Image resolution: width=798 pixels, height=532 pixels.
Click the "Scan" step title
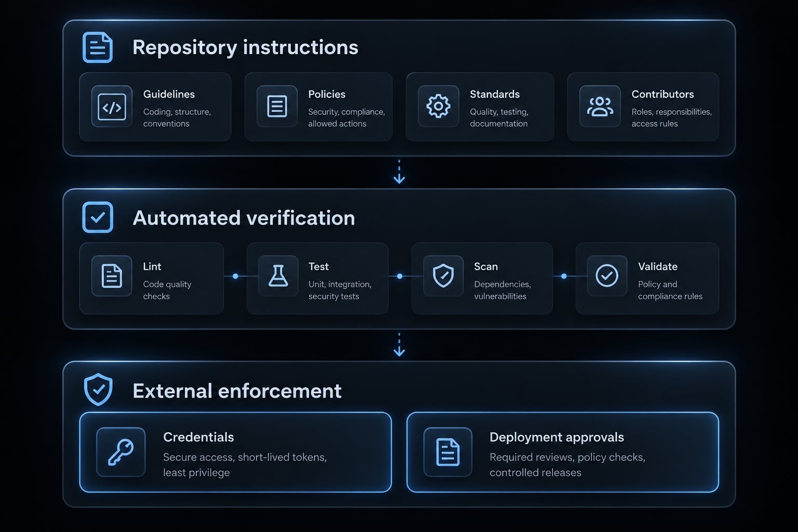coord(486,267)
